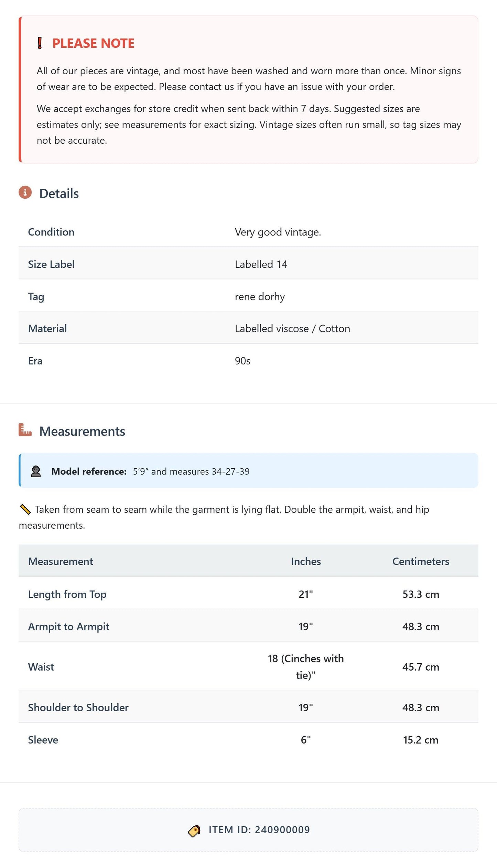Click the model reference person icon

36,471
